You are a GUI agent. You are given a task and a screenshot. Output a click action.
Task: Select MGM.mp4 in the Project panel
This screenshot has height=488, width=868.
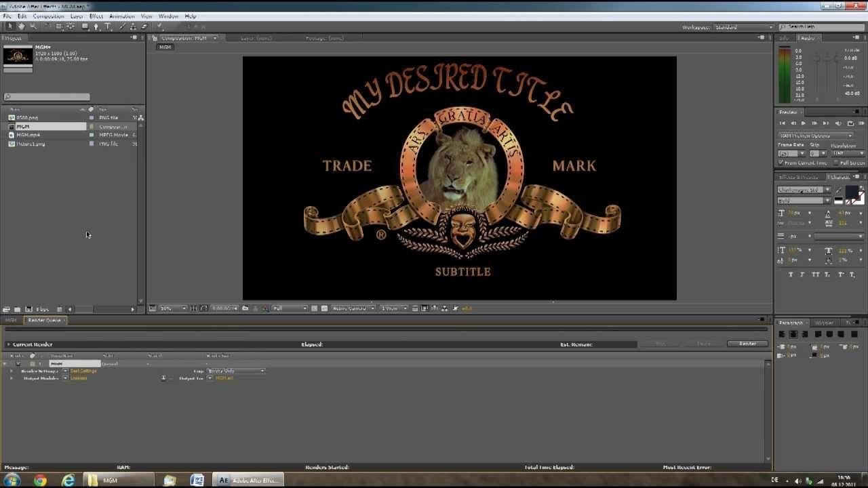tap(28, 135)
